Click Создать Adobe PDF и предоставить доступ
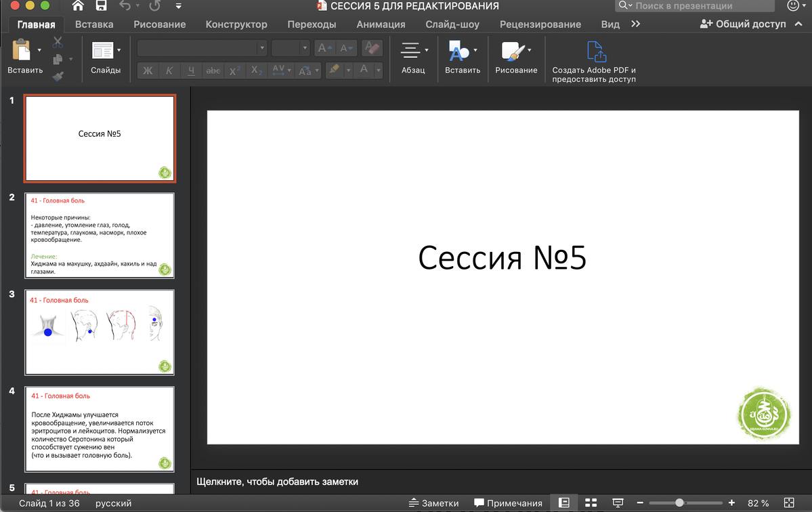Viewport: 812px width, 512px height. click(x=594, y=62)
